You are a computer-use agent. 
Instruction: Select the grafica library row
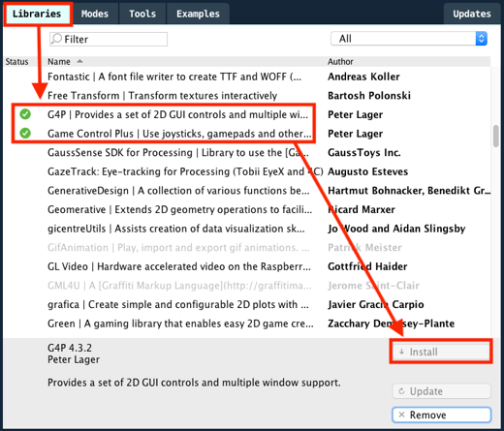click(x=247, y=304)
